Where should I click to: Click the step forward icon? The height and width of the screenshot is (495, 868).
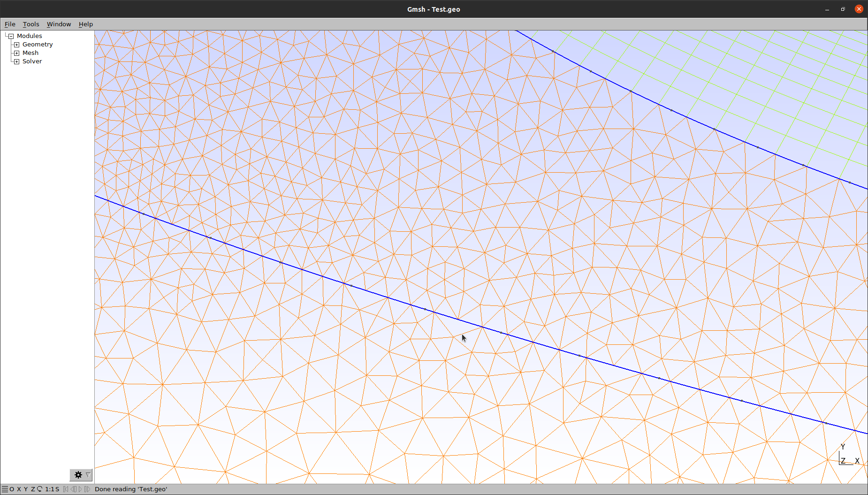87,489
